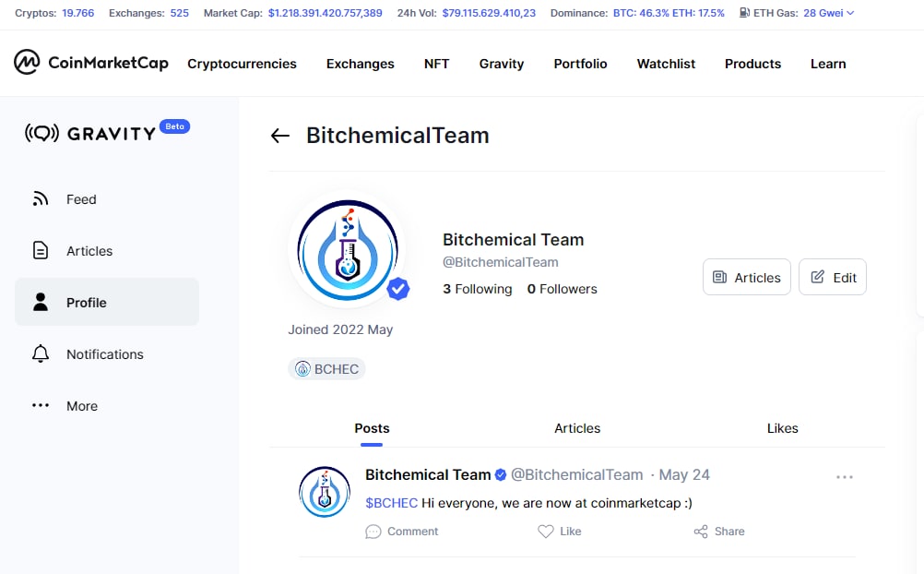Click the verified badge on profile avatar

point(398,289)
